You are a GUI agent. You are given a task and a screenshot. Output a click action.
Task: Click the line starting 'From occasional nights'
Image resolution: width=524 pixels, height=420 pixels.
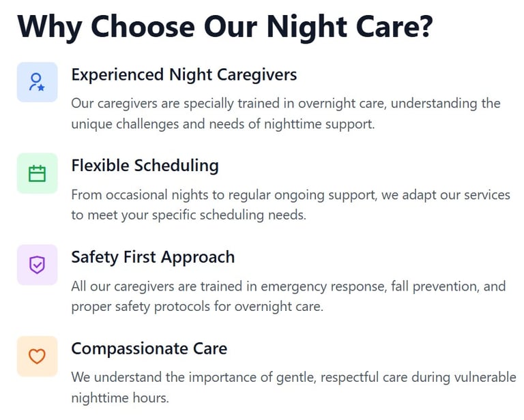click(291, 195)
